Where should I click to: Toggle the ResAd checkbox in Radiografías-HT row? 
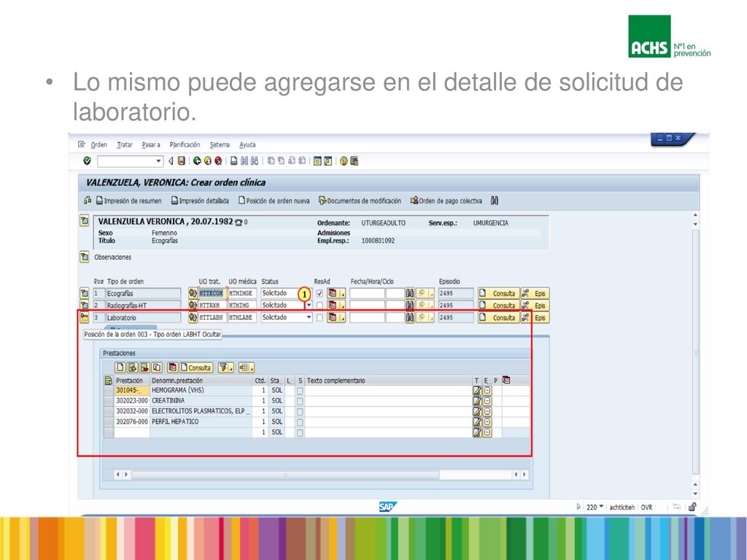320,306
